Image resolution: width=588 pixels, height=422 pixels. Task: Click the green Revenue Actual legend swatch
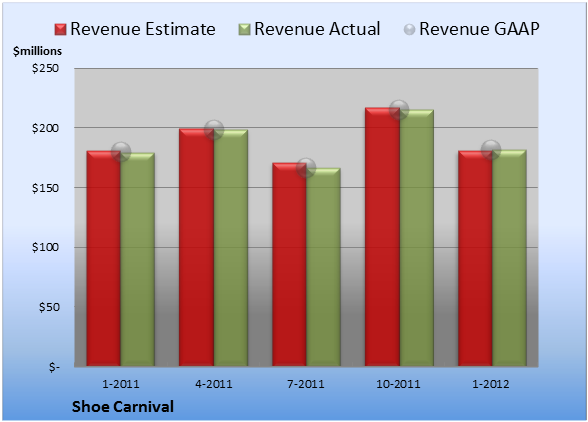point(244,30)
